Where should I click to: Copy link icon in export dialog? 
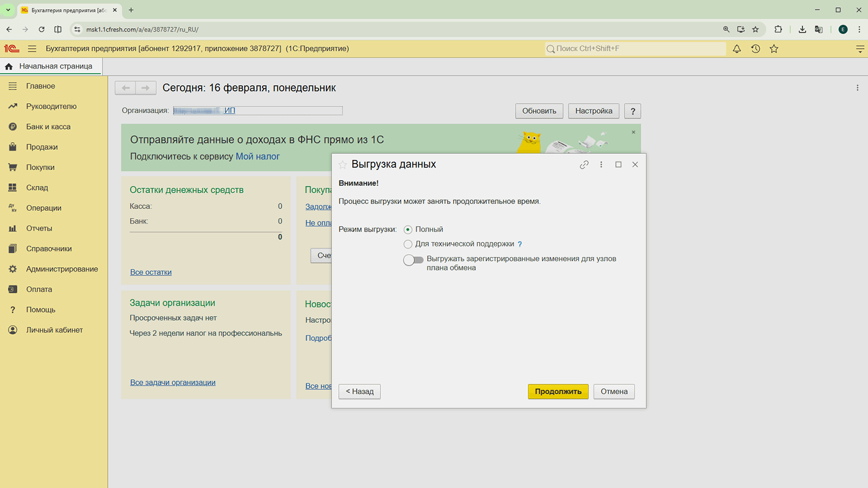pyautogui.click(x=584, y=165)
